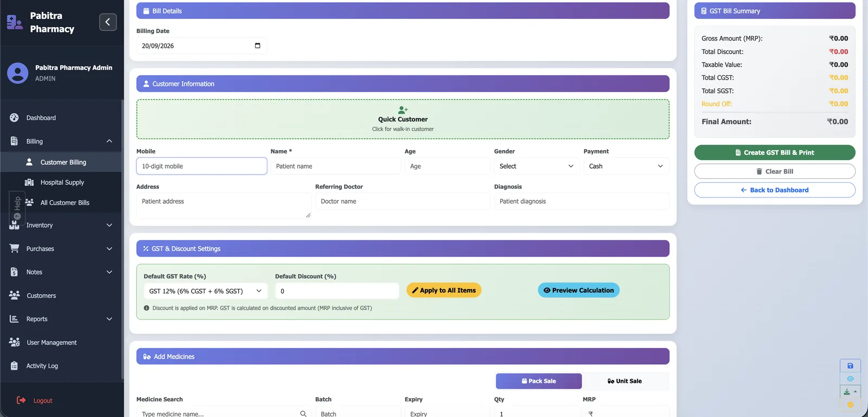Focus the Patient diagnosis field
Screen dimensions: 868x417
582,201
